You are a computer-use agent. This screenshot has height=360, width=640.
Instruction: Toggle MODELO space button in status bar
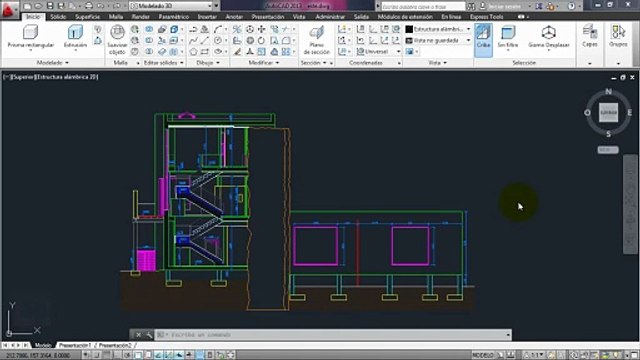coord(482,355)
